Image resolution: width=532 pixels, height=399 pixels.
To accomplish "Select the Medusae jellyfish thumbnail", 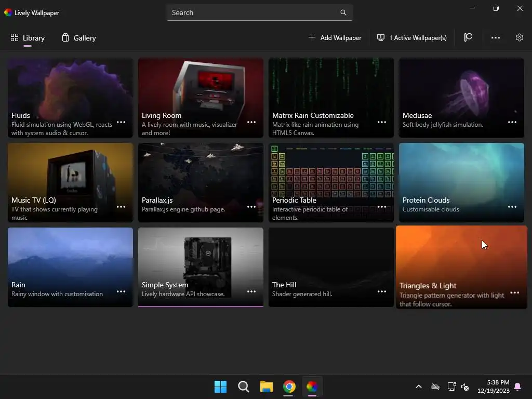I will click(461, 98).
